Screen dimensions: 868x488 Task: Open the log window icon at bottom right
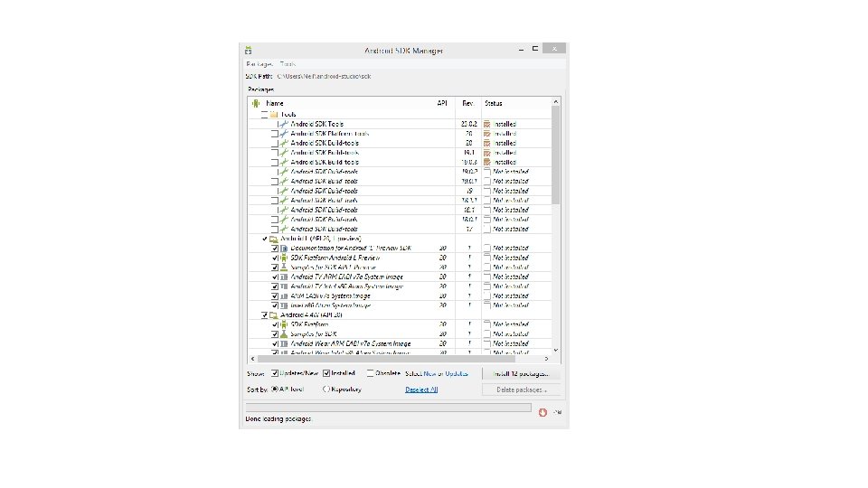click(558, 412)
